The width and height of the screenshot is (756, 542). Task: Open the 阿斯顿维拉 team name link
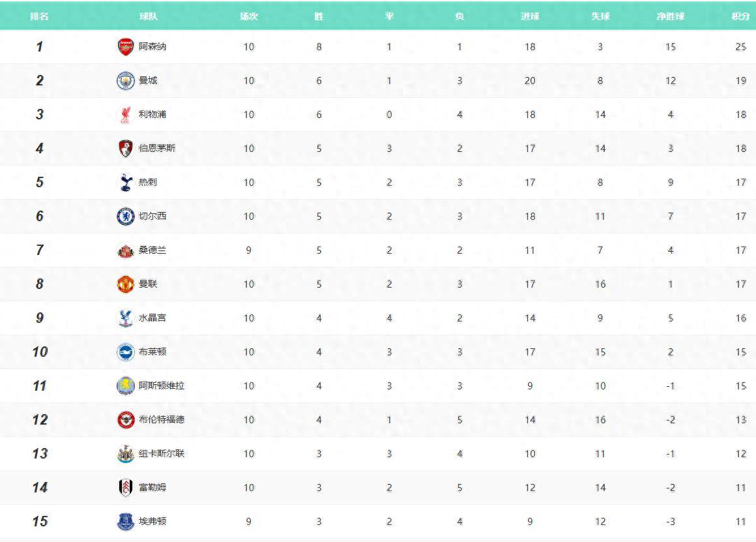point(162,386)
